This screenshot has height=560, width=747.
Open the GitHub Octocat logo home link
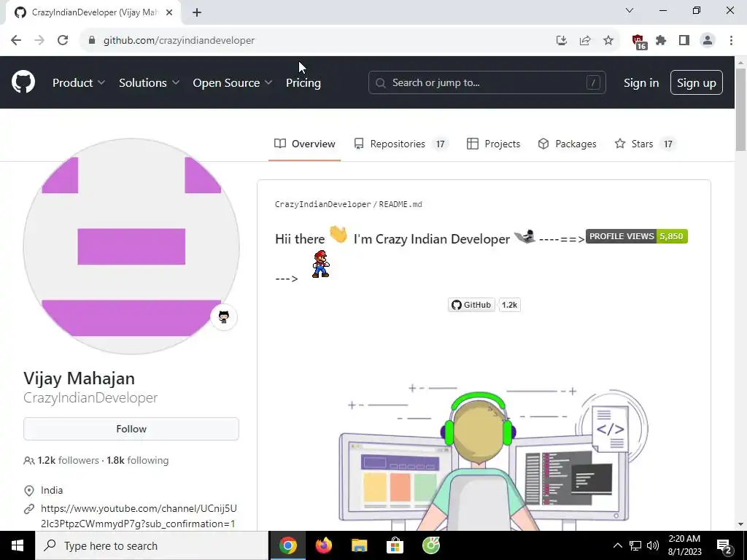(x=23, y=82)
